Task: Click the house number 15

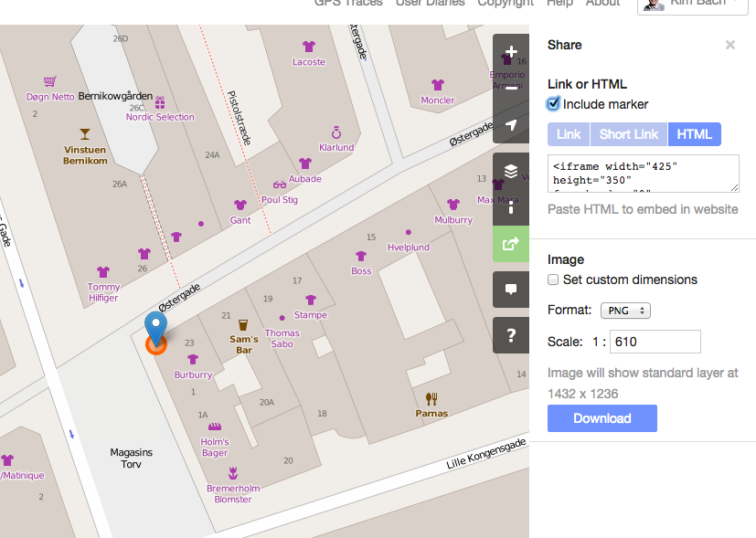Action: [x=371, y=237]
